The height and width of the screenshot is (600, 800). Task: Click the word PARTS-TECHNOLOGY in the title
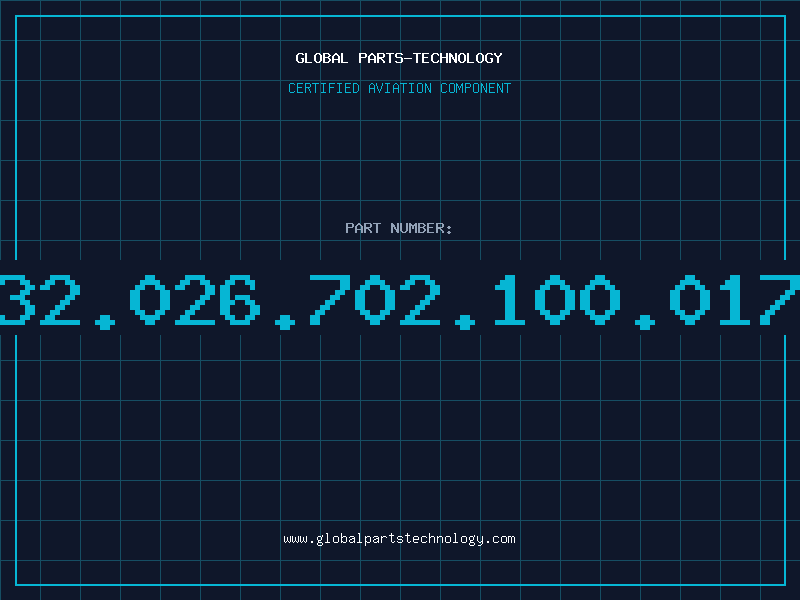coord(430,58)
